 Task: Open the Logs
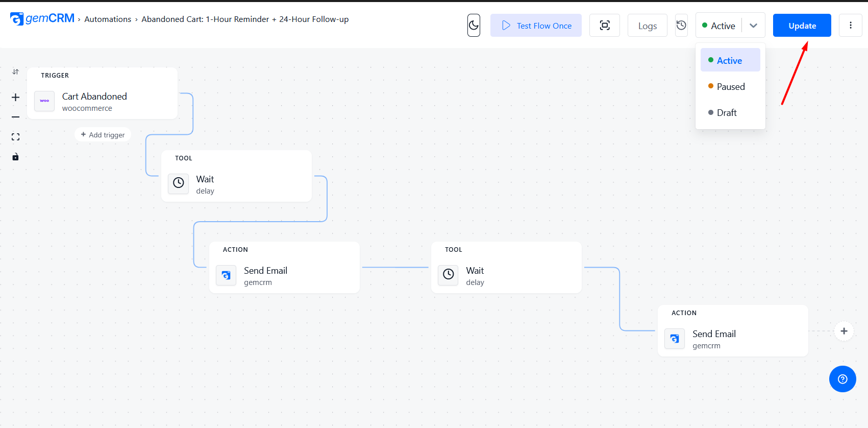[x=648, y=26]
